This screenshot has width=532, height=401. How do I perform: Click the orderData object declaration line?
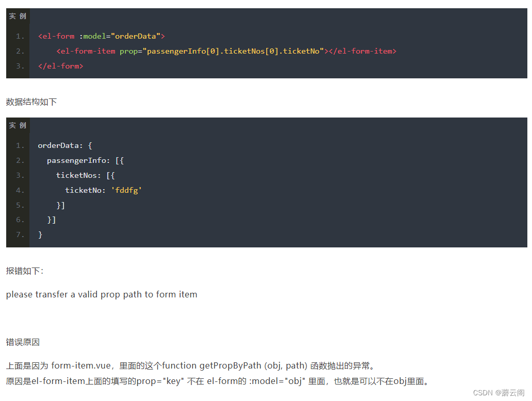coord(64,145)
